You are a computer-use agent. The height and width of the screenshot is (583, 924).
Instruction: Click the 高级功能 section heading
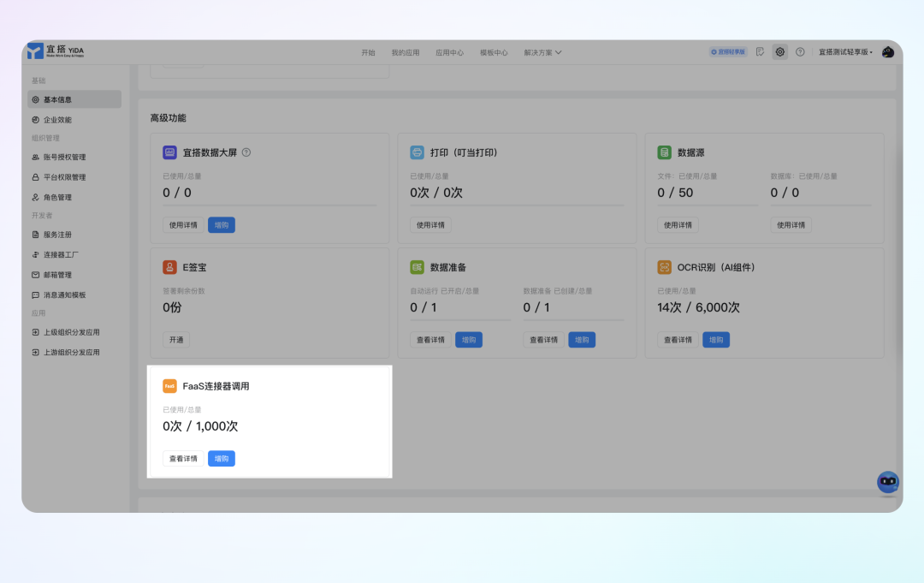[x=168, y=118]
